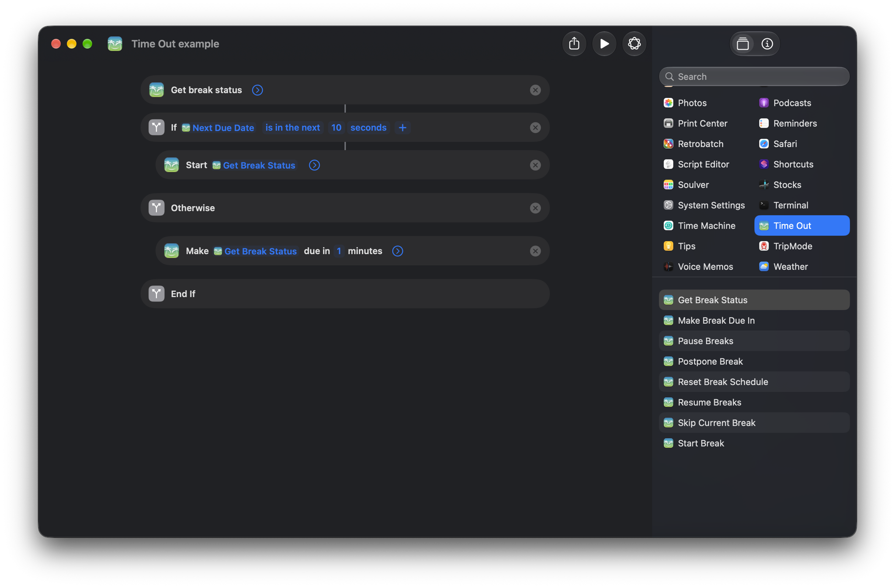Open the share button in toolbar
The height and width of the screenshot is (588, 895).
point(574,44)
